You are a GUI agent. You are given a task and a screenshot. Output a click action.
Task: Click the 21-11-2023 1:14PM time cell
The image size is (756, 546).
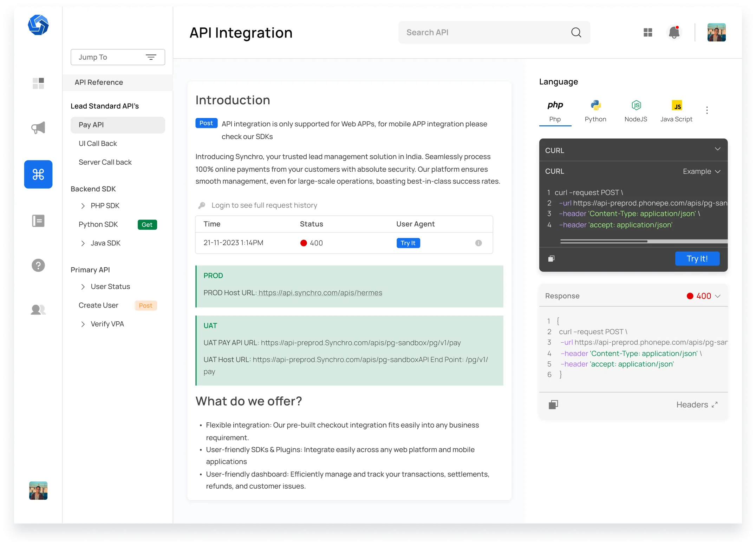click(233, 243)
